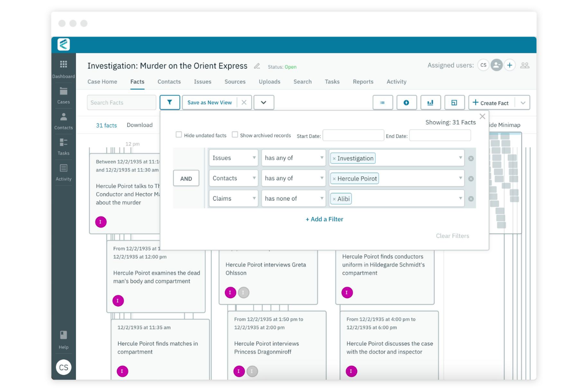Image resolution: width=588 pixels, height=392 pixels.
Task: Switch to the Sources tab
Action: click(235, 81)
